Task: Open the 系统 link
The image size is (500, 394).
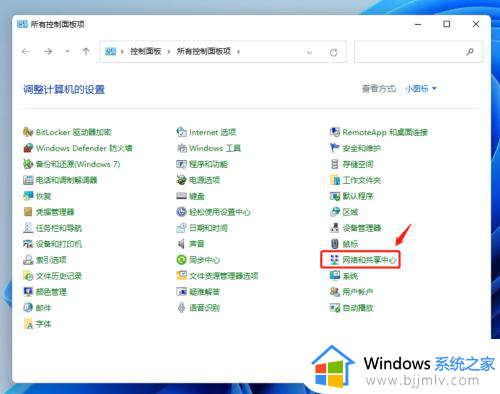Action: click(350, 276)
